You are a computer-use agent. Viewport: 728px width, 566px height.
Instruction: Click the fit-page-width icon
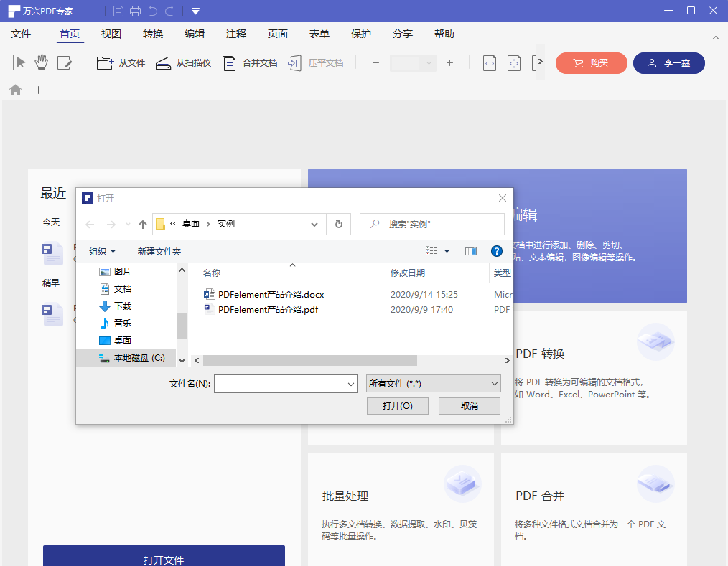point(490,63)
